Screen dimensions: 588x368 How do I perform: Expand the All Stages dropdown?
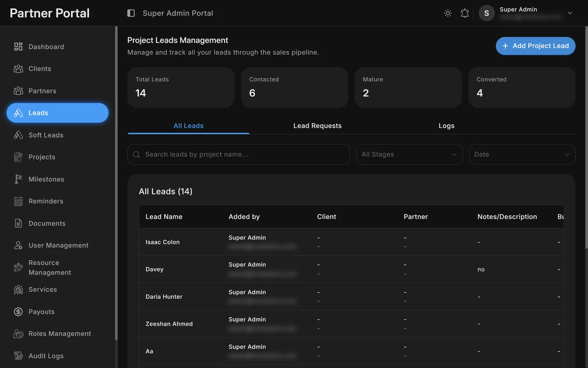[x=409, y=155]
